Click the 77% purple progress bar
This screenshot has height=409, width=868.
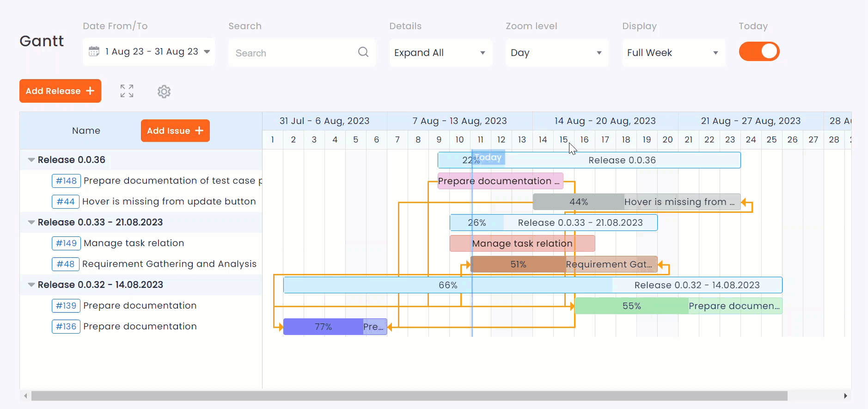pos(324,327)
